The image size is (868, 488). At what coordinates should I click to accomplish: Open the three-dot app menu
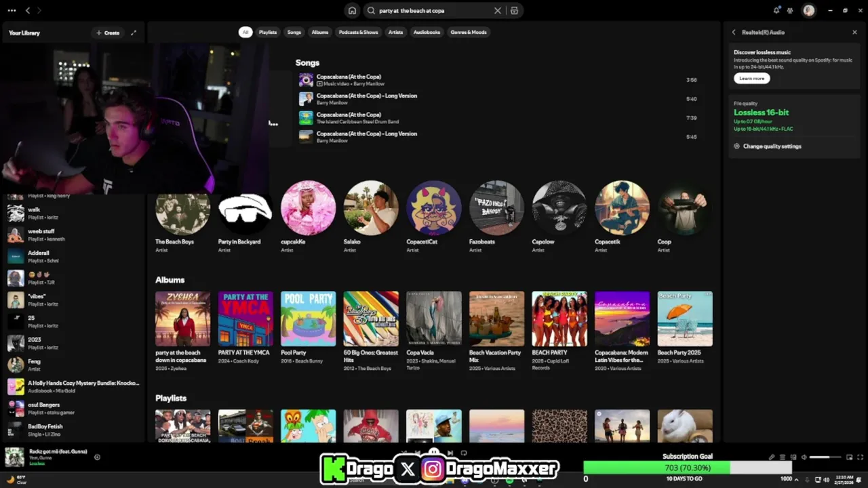(x=12, y=10)
